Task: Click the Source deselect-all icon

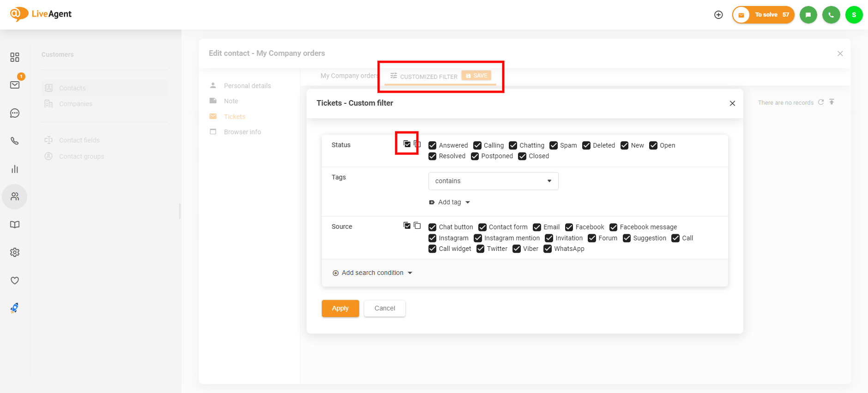Action: point(417,226)
